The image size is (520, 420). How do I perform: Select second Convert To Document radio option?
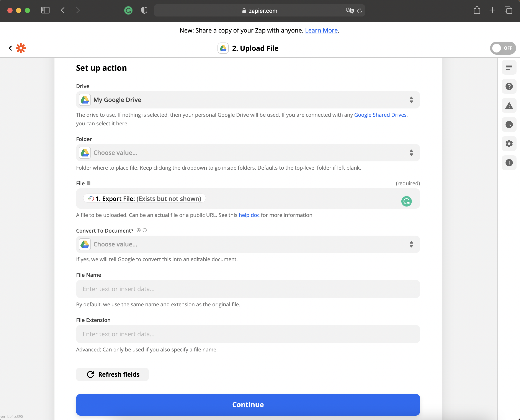145,230
